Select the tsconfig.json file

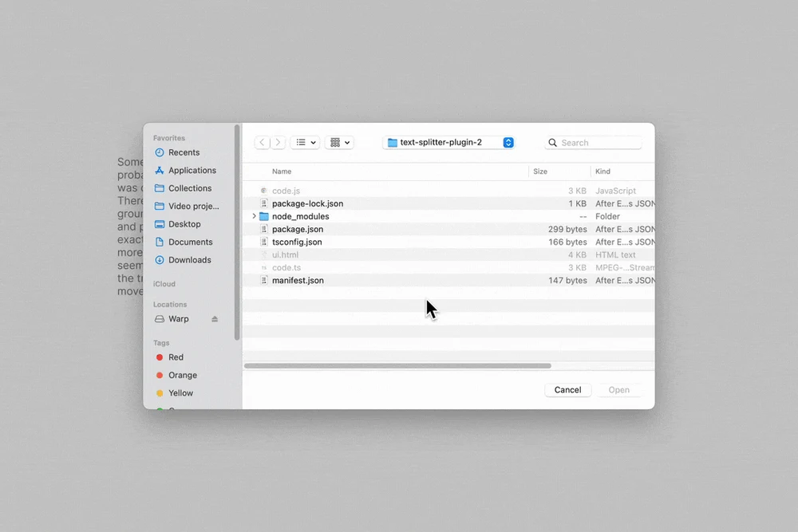(x=448, y=242)
